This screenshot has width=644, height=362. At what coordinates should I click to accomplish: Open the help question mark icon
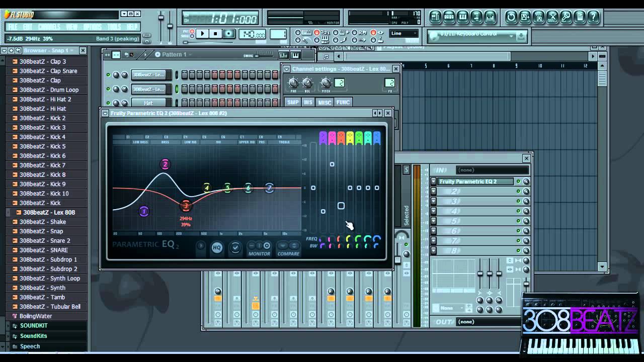pos(593,17)
